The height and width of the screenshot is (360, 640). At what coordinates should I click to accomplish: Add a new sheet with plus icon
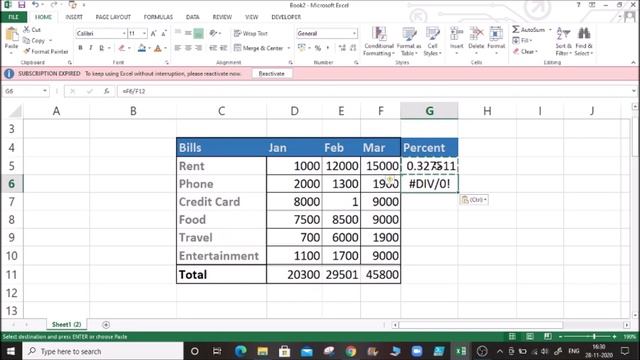click(106, 325)
